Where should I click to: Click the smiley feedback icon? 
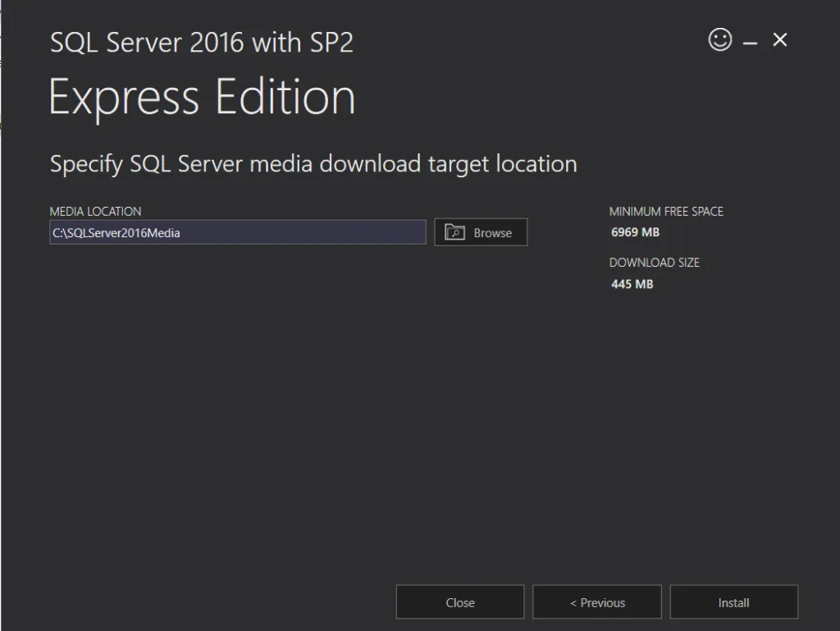tap(719, 39)
